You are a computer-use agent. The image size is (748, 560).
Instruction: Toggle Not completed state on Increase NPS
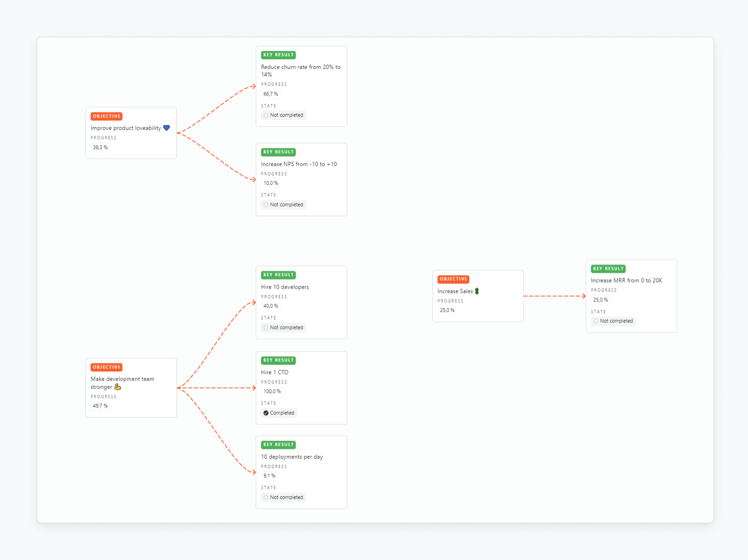click(284, 205)
